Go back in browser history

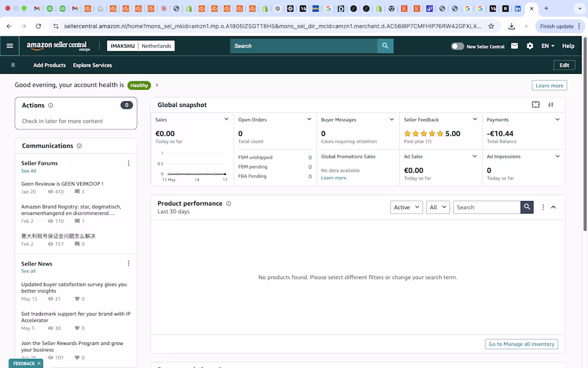tap(9, 26)
